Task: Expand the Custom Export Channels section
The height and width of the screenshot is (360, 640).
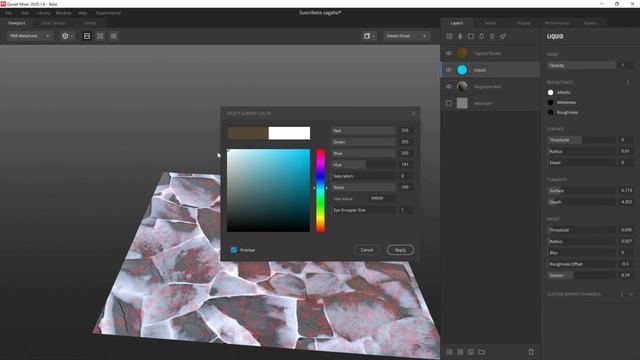Action: click(x=631, y=294)
